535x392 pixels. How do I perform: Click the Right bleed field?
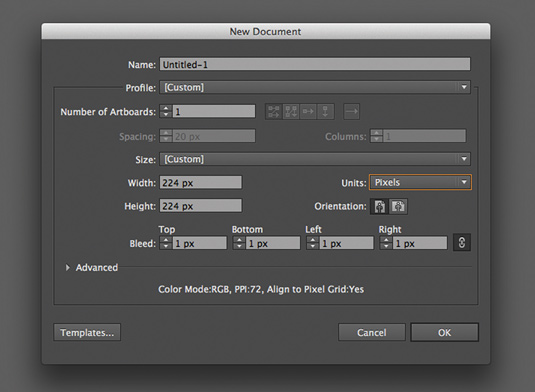(x=420, y=243)
